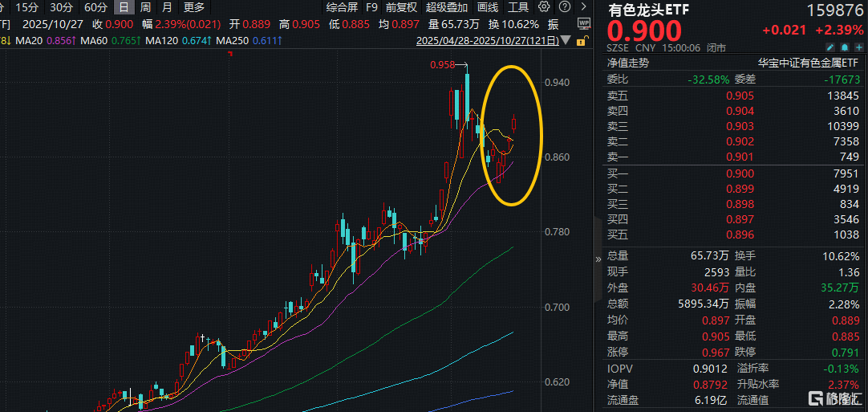Open the 超级叠加 overlay option
The width and height of the screenshot is (868, 412).
point(447,7)
